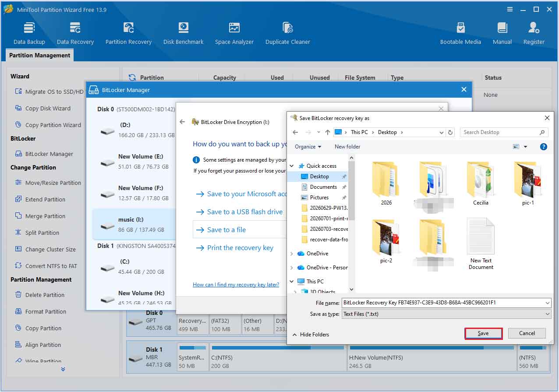This screenshot has width=559, height=392.
Task: Select Migrate OS to SSD/HD wizard
Action: click(49, 92)
